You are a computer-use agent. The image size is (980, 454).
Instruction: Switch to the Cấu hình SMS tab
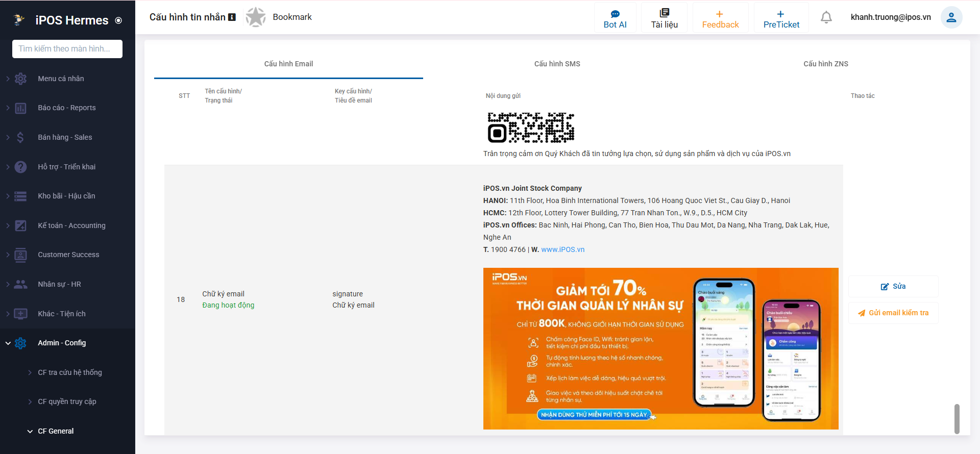point(557,64)
